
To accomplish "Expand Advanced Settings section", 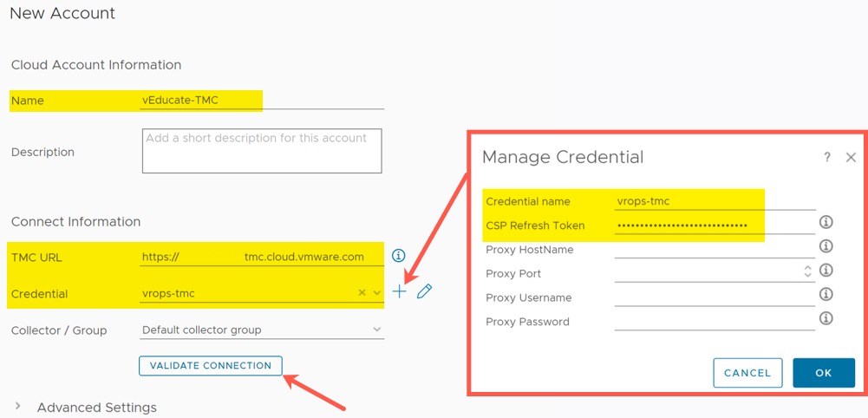I will click(x=18, y=407).
